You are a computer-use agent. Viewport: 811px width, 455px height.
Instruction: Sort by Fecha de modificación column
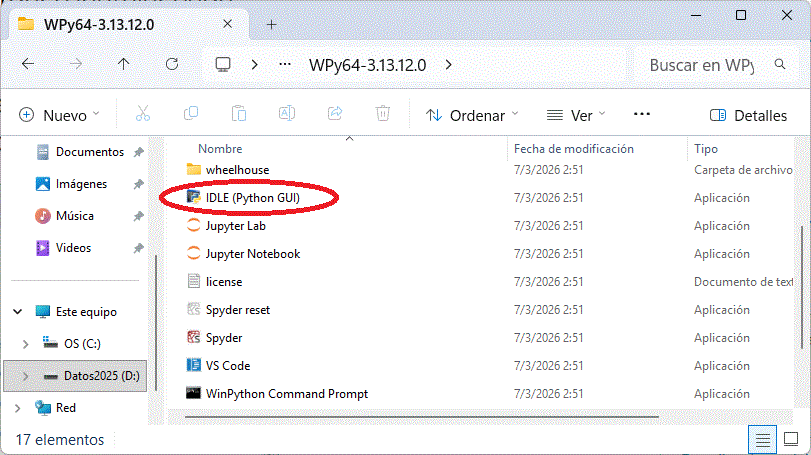tap(574, 149)
